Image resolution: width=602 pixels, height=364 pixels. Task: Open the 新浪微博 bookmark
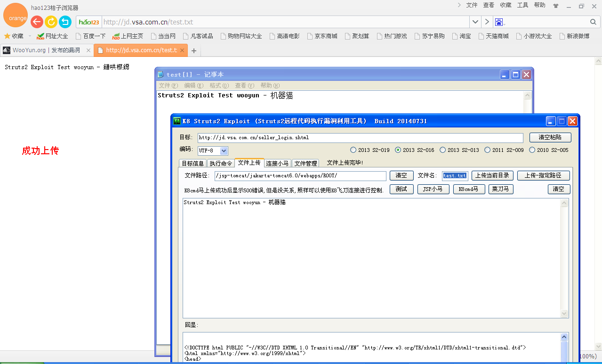coord(574,36)
